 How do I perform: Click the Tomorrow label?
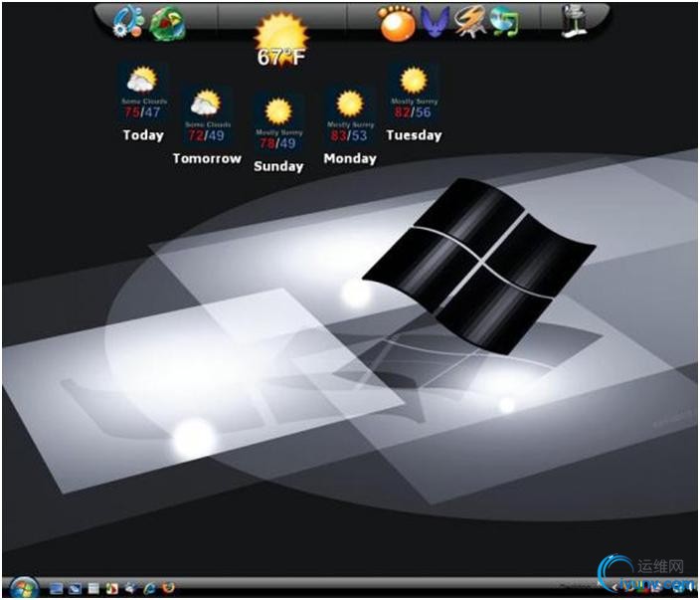point(207,158)
